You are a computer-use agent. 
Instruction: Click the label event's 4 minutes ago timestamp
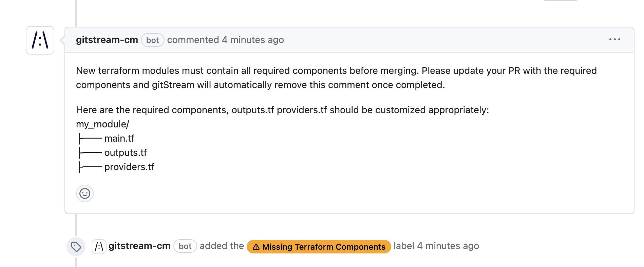[x=448, y=246]
